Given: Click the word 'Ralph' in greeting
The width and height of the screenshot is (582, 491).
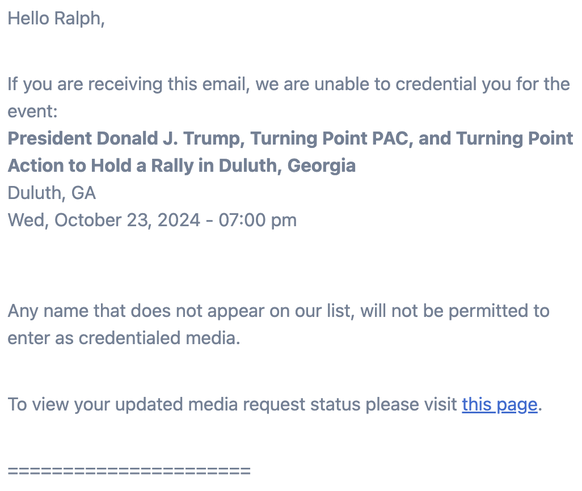Looking at the screenshot, I should click(x=78, y=19).
